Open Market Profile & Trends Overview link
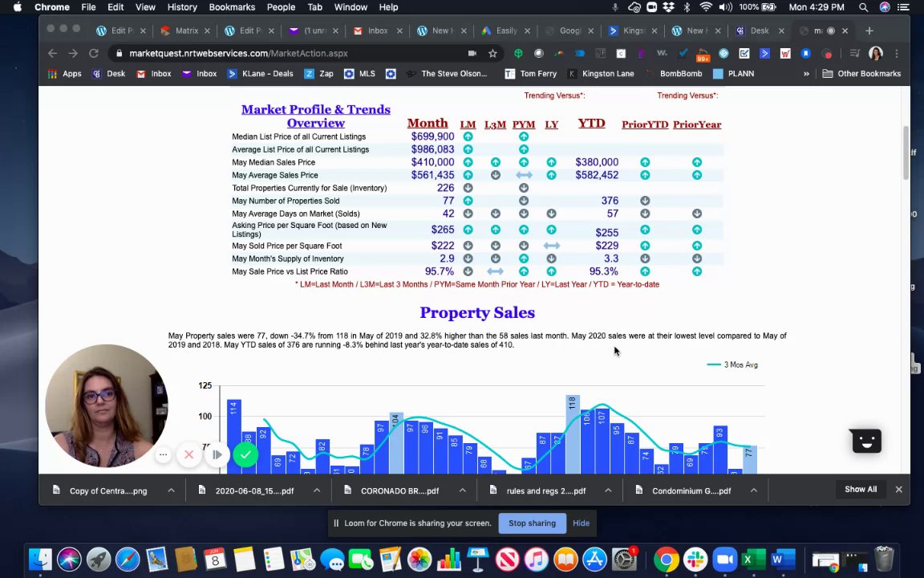Viewport: 924px width, 578px height. coord(316,116)
